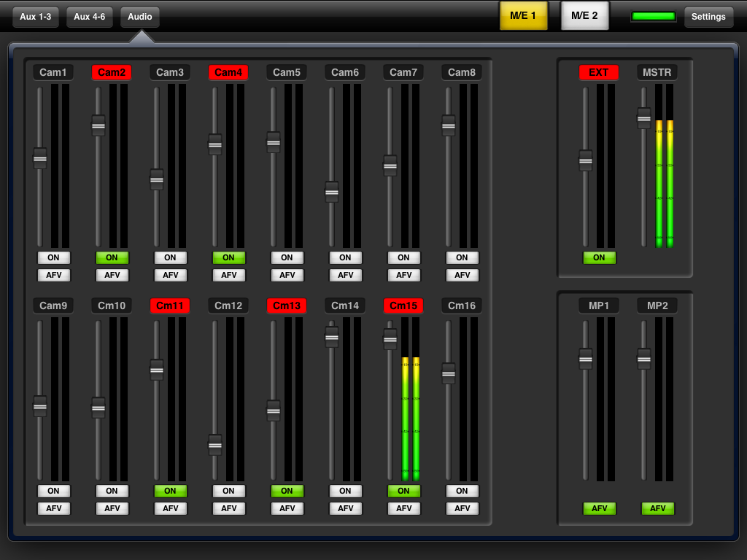The width and height of the screenshot is (747, 560).
Task: Select the Audio tab
Action: point(139,17)
